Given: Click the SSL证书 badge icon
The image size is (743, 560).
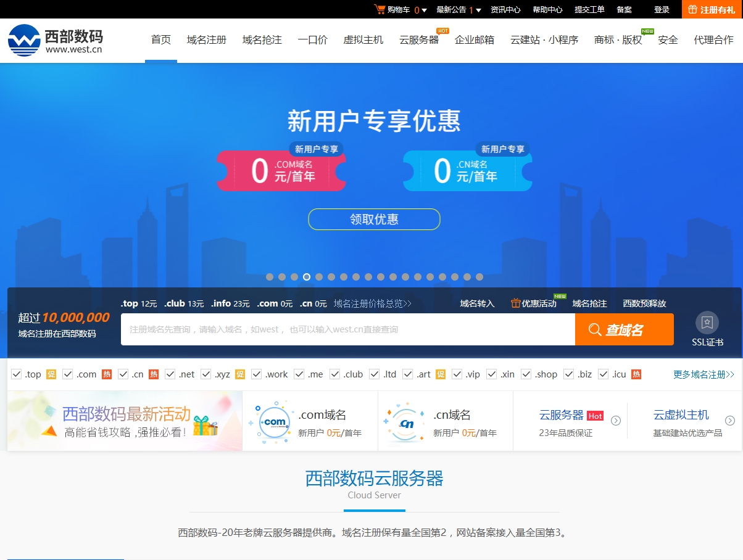Looking at the screenshot, I should (x=707, y=322).
